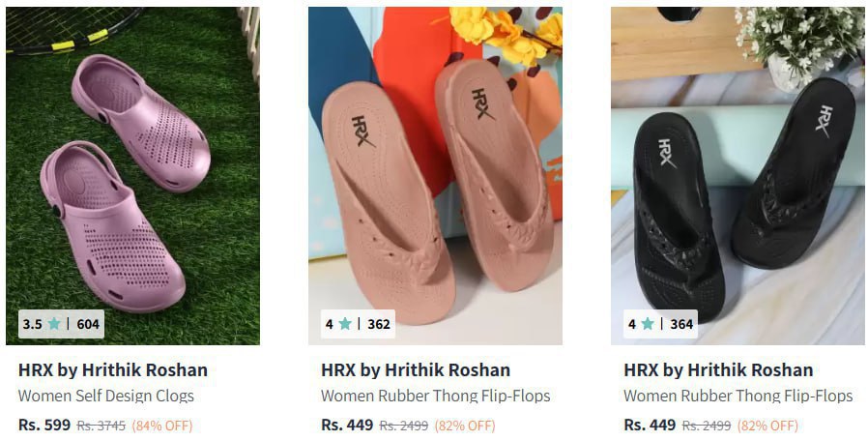This screenshot has width=868, height=441.
Task: Open the pink clogs product image
Action: (132, 176)
